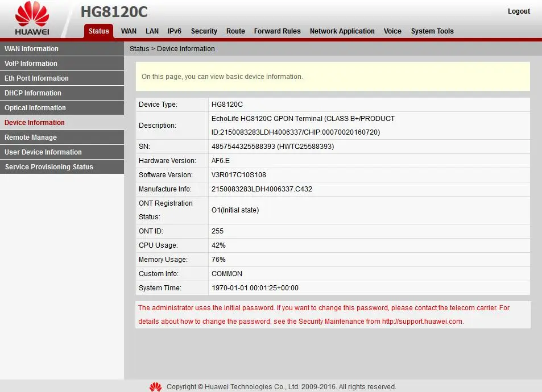Click the red administrator password warning
This screenshot has height=392, width=542.
pos(324,315)
